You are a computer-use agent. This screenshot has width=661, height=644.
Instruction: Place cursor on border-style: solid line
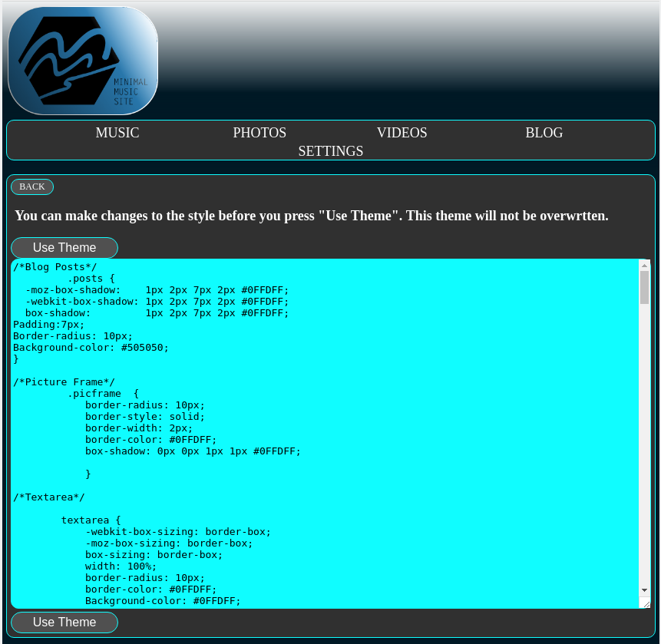[144, 417]
